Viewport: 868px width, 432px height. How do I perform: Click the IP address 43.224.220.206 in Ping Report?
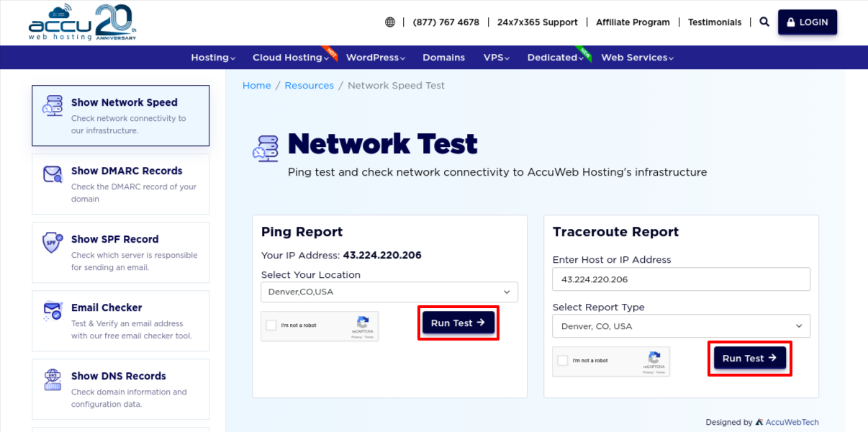click(382, 255)
